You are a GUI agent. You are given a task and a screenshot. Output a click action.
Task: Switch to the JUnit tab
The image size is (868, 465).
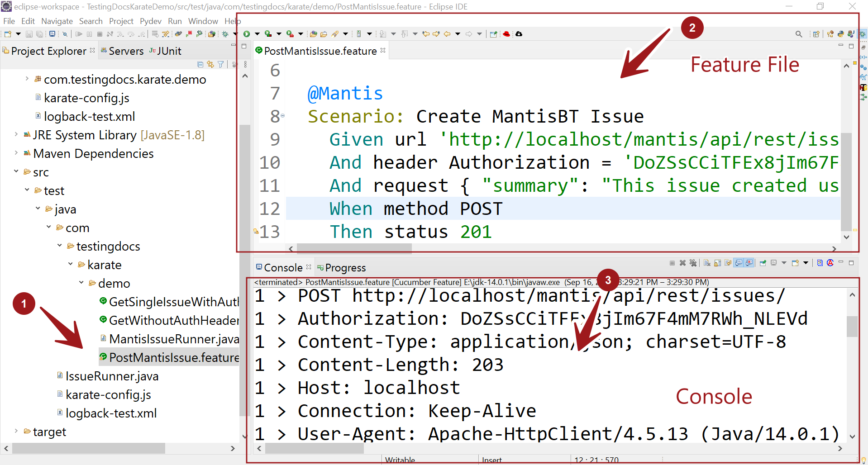click(x=165, y=51)
